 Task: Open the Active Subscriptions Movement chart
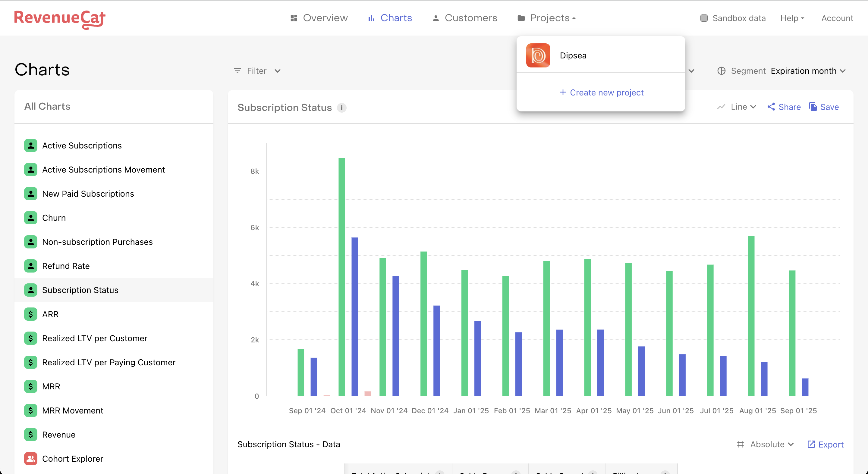pos(103,170)
